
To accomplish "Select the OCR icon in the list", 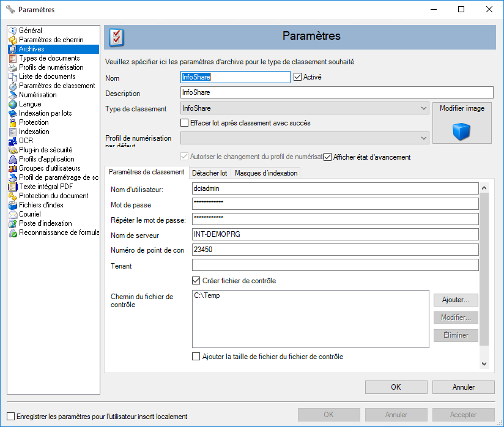I will coord(13,141).
